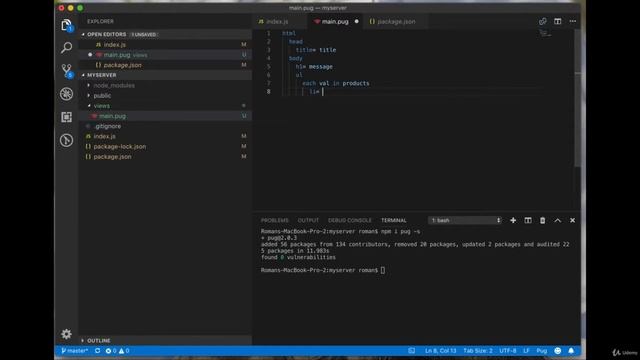The height and width of the screenshot is (360, 640).
Task: Open the Debug Console panel tab
Action: click(x=350, y=220)
